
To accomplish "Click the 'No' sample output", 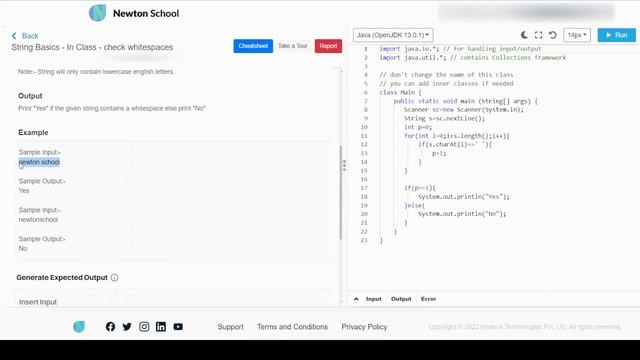I will pos(23,248).
